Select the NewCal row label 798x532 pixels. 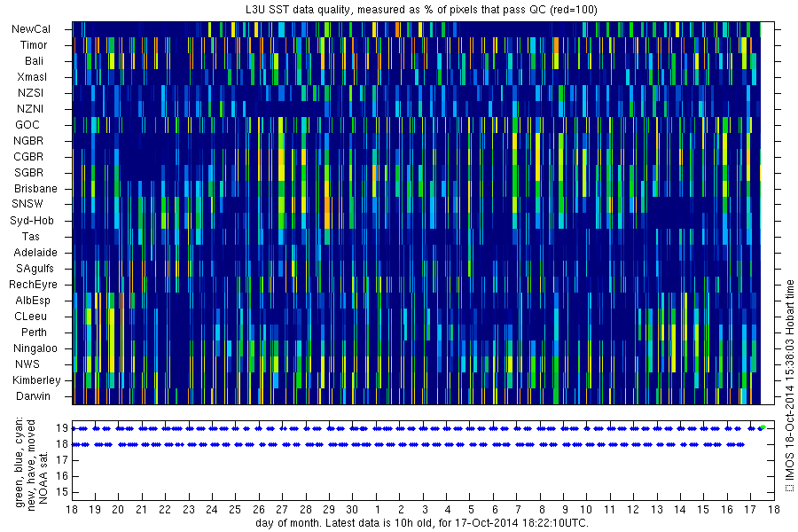pyautogui.click(x=31, y=29)
